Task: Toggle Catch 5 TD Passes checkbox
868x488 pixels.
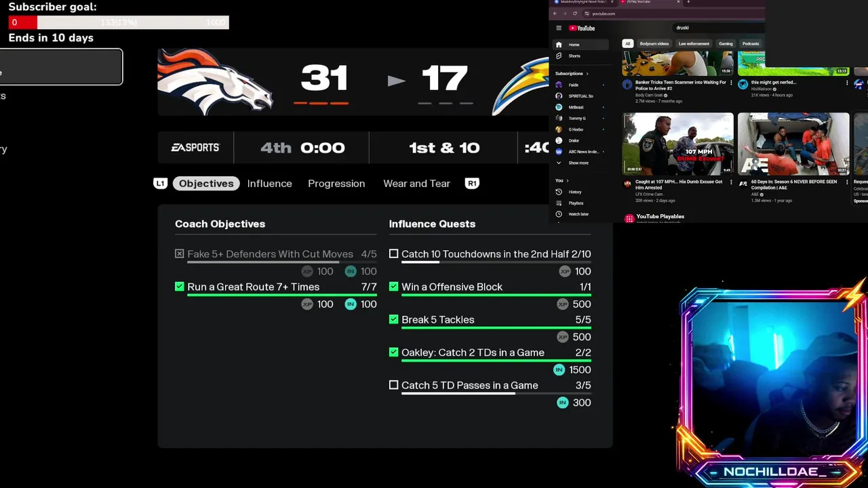Action: (393, 385)
